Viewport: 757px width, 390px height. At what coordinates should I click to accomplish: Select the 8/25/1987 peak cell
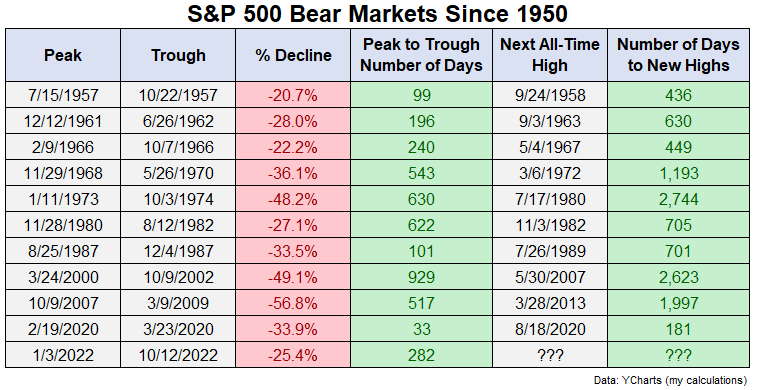[63, 251]
